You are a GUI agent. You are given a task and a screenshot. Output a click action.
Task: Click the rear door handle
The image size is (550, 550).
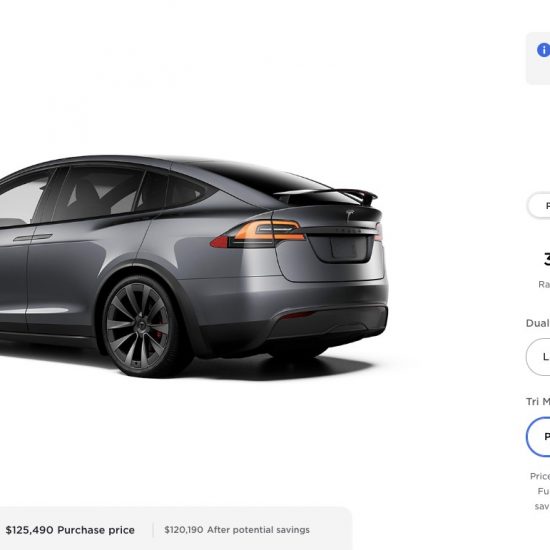[32, 238]
